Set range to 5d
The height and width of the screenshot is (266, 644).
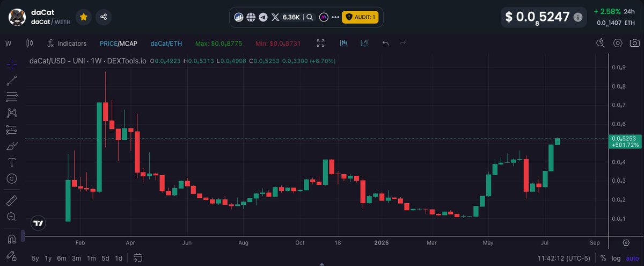(x=105, y=258)
